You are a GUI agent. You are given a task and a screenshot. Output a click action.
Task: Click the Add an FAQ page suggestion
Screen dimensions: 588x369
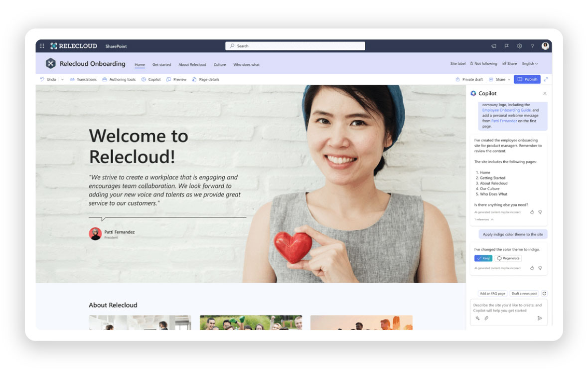pos(492,294)
